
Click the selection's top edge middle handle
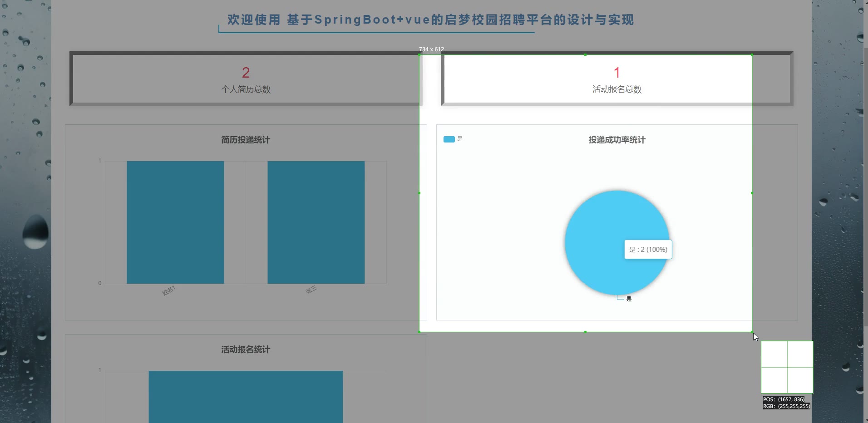pyautogui.click(x=585, y=55)
